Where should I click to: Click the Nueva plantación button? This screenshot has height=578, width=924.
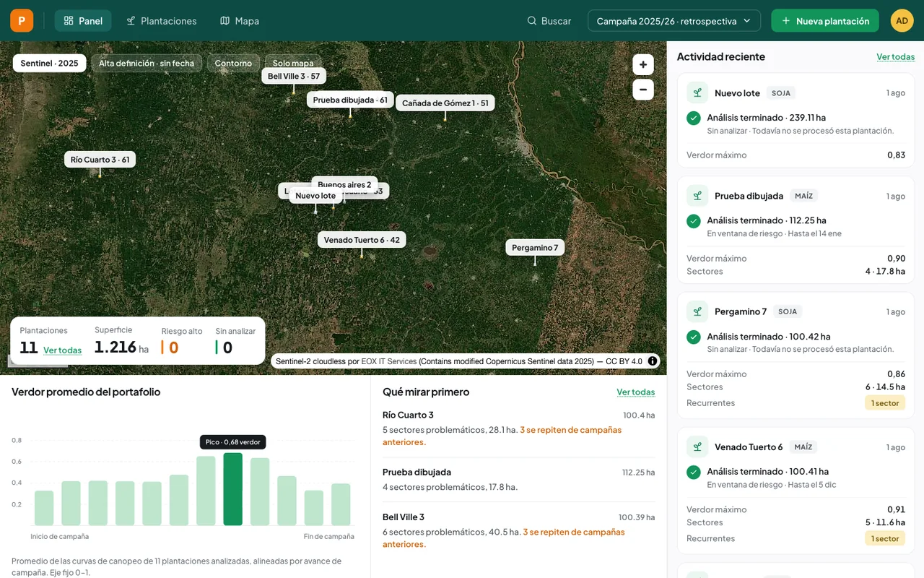point(825,21)
